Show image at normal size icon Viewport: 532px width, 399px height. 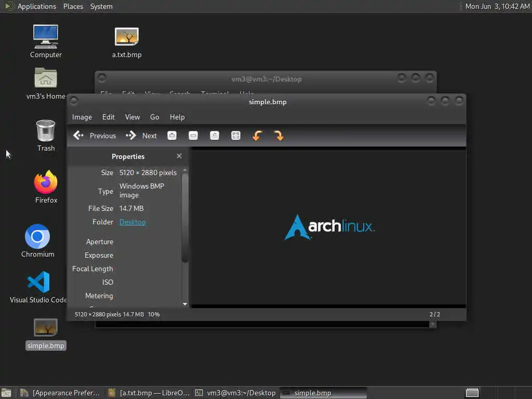pyautogui.click(x=215, y=136)
